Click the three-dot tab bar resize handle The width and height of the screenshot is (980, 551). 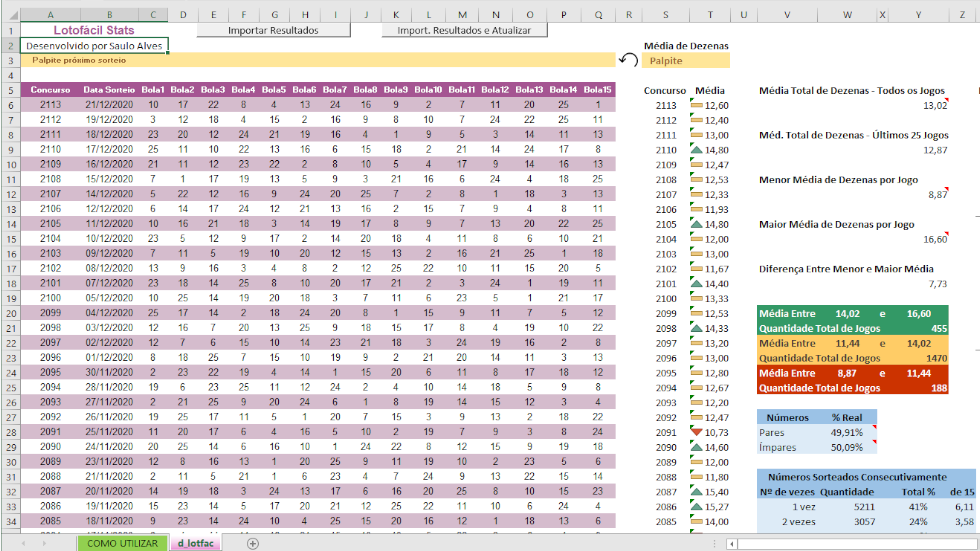pos(716,543)
